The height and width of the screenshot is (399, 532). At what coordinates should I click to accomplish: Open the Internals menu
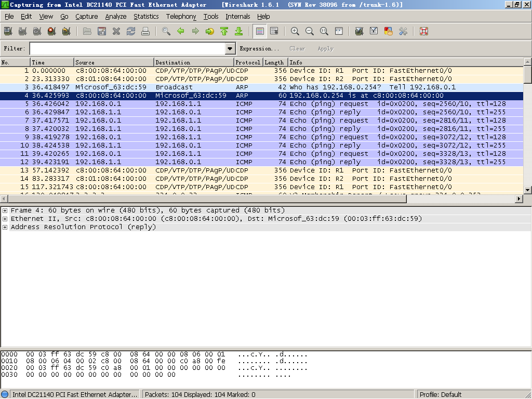[238, 16]
